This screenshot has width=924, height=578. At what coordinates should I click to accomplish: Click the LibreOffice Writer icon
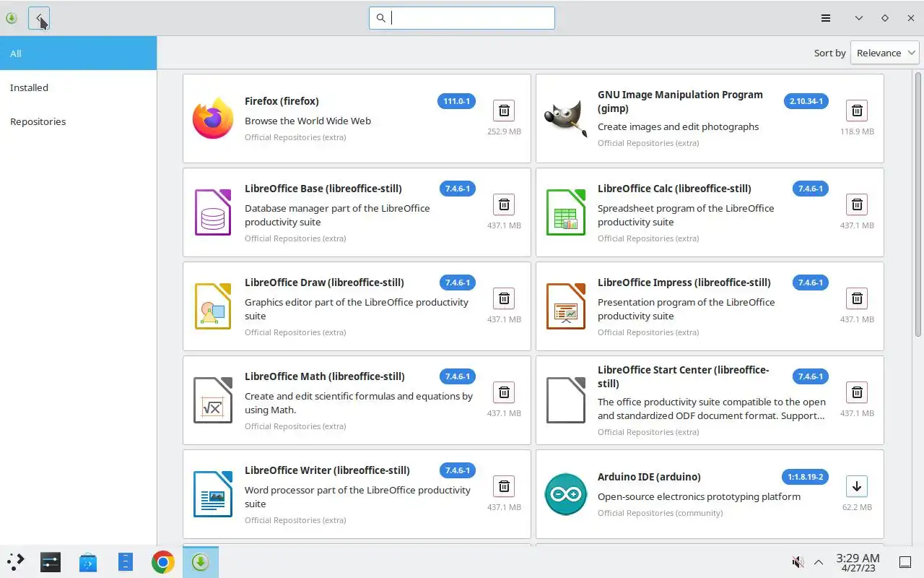[x=213, y=494]
